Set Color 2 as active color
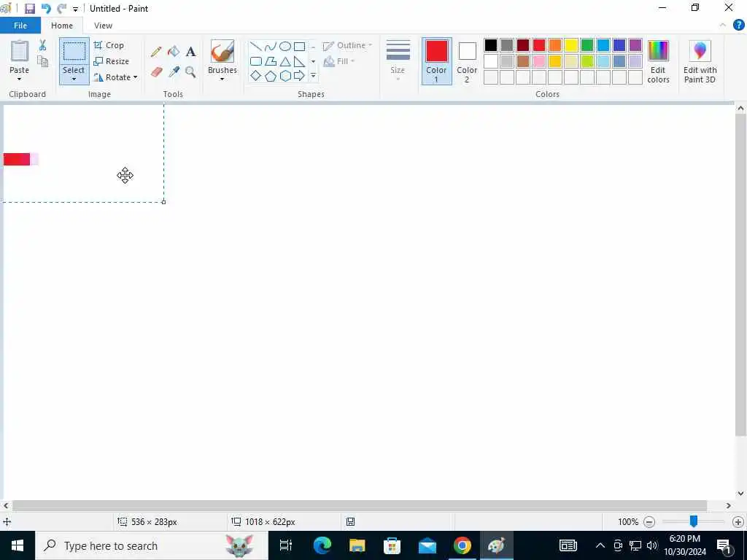747x560 pixels. [x=467, y=61]
